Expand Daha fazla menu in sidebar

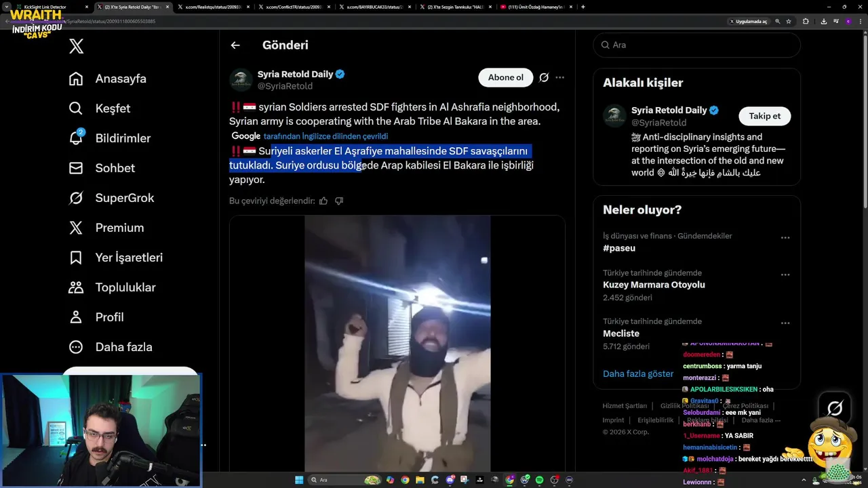(111, 347)
